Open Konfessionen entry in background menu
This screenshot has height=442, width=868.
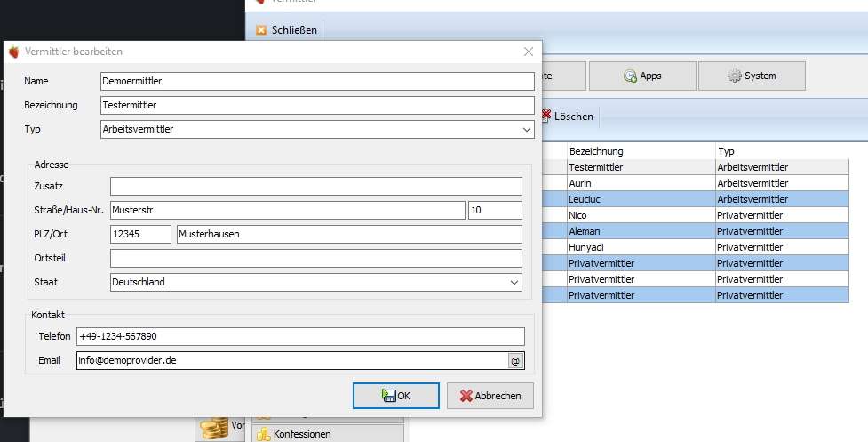328,434
